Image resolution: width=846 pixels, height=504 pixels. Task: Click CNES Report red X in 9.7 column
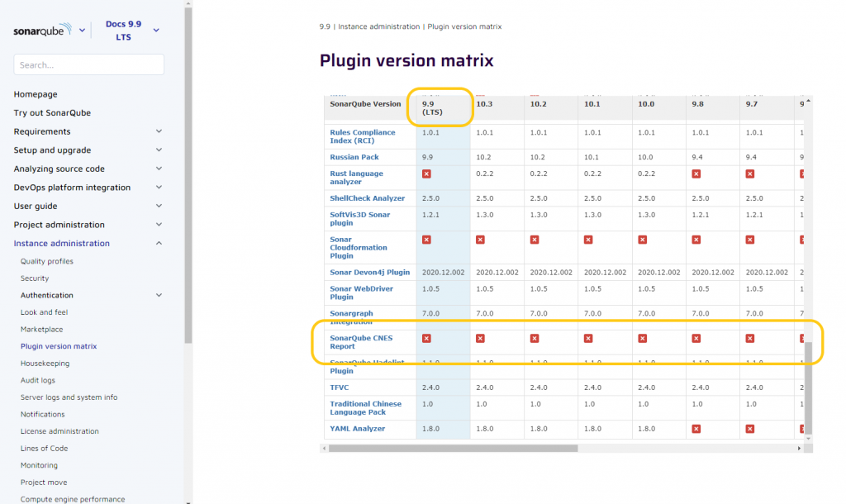(750, 338)
